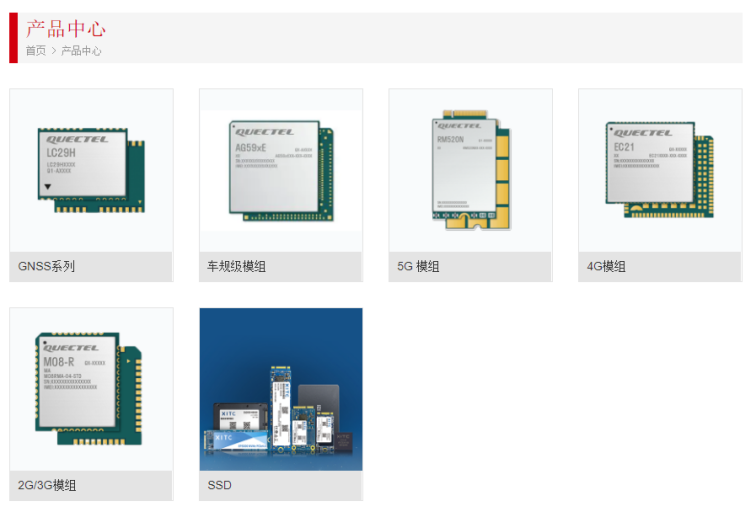756x518 pixels.
Task: Select the 车规级模组 label
Action: pos(236,267)
